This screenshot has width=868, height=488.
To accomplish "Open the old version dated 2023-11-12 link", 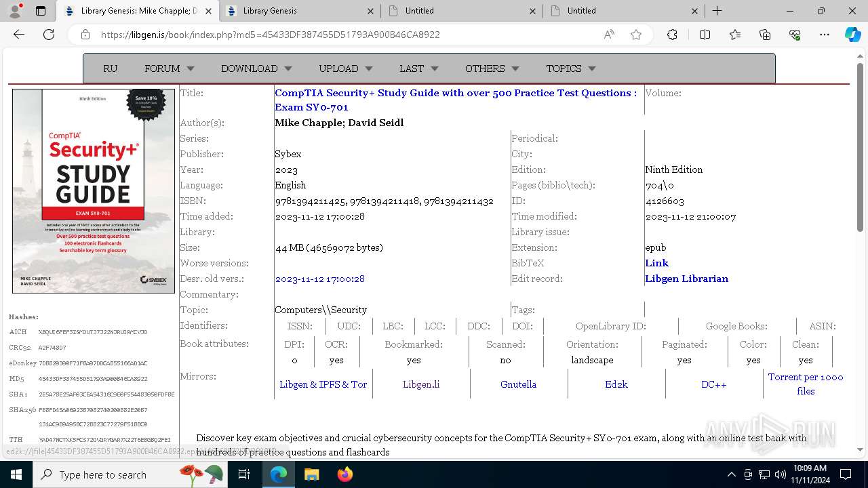I will tap(319, 279).
